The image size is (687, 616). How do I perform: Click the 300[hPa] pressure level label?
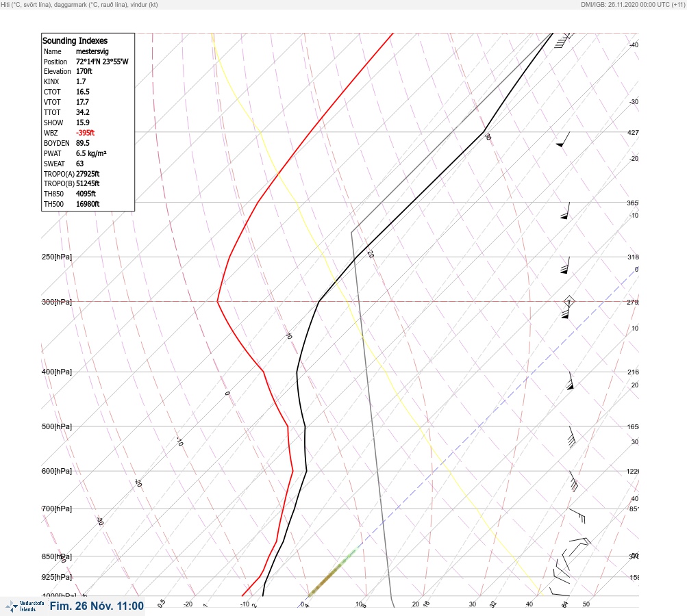57,302
